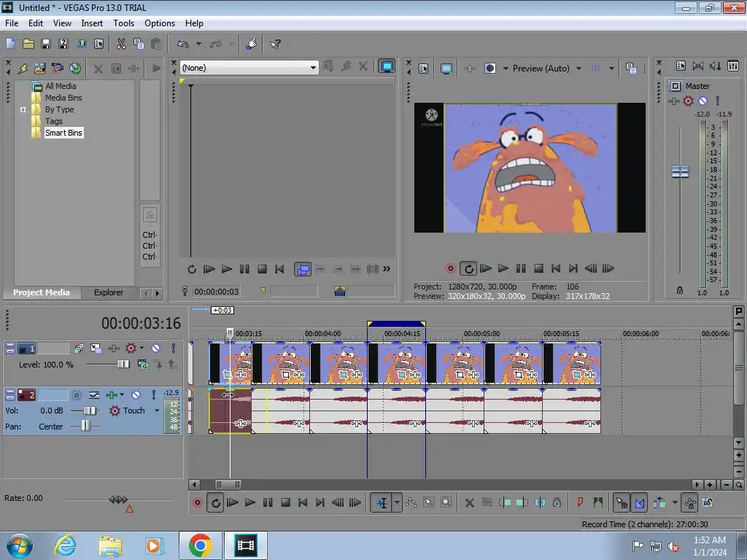Toggle Loop Playback in preview window
The image size is (747, 560).
468,268
